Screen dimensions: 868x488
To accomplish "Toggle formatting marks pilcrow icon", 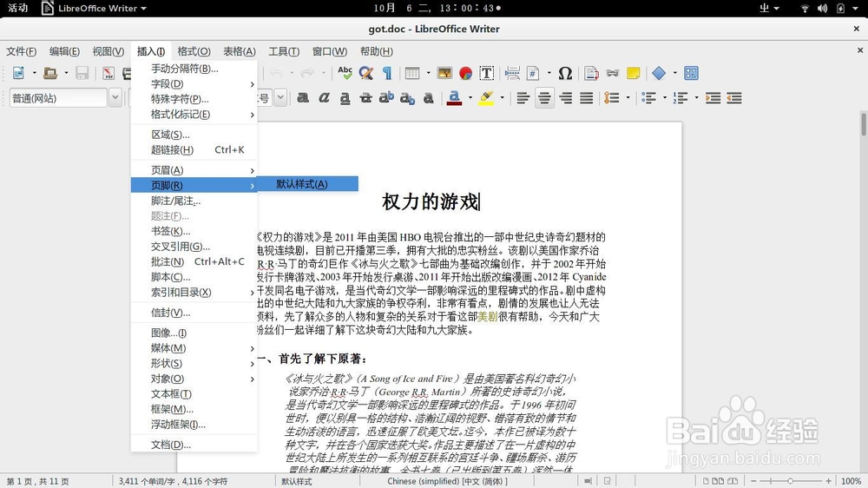I will [x=387, y=73].
